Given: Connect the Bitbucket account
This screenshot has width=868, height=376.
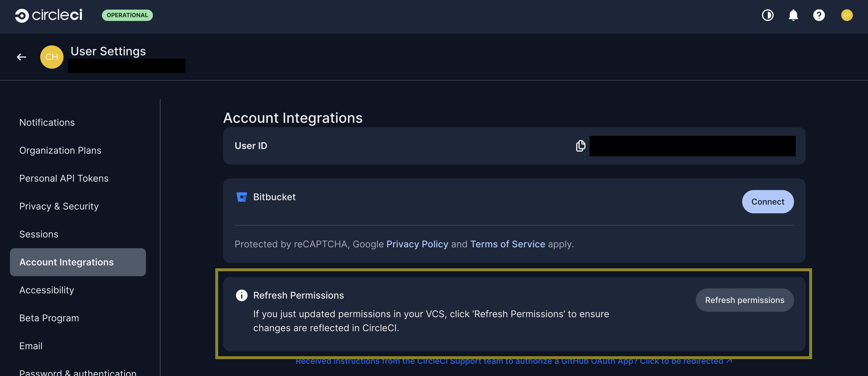Looking at the screenshot, I should pyautogui.click(x=768, y=202).
